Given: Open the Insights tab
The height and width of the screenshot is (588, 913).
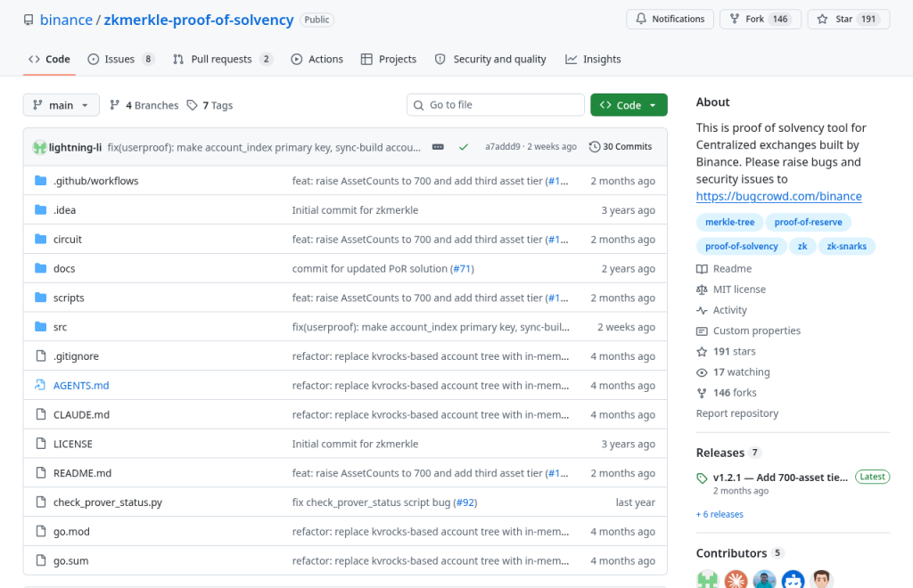Looking at the screenshot, I should (593, 60).
